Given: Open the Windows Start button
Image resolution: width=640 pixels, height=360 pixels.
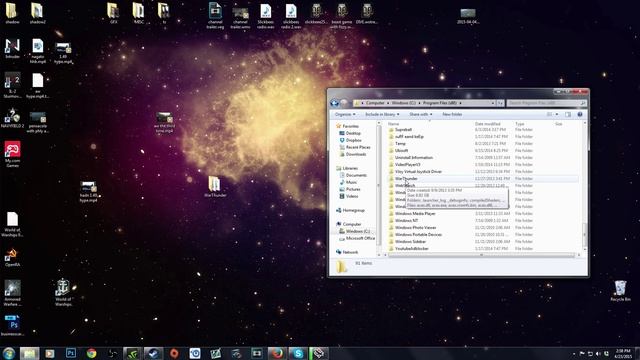Looking at the screenshot, I should pos(9,353).
